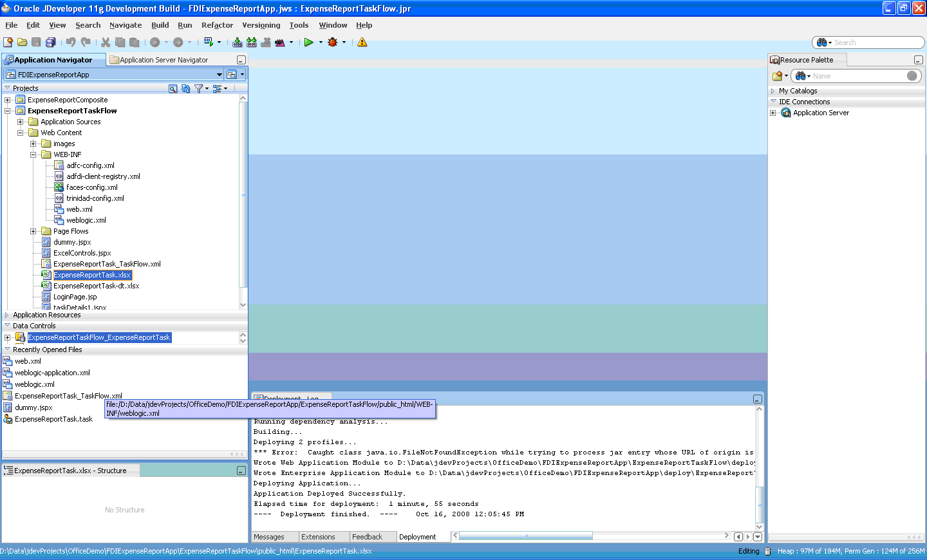
Task: Minimize the Resource Palette panel
Action: 919,60
